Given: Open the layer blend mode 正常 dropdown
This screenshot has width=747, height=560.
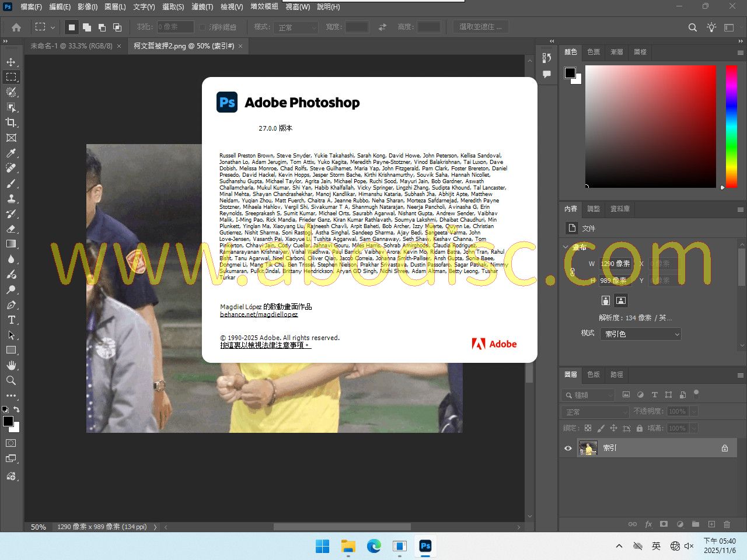Looking at the screenshot, I should 595,412.
